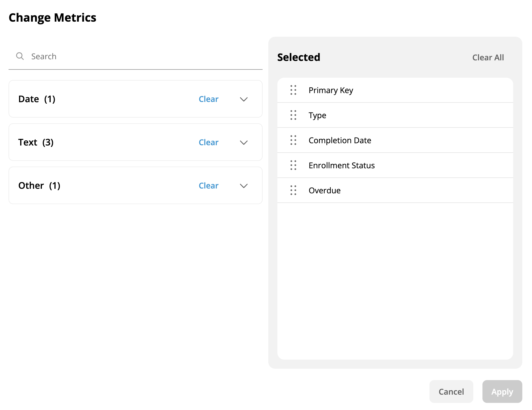
Task: Focus the Search metrics input field
Action: click(x=142, y=56)
